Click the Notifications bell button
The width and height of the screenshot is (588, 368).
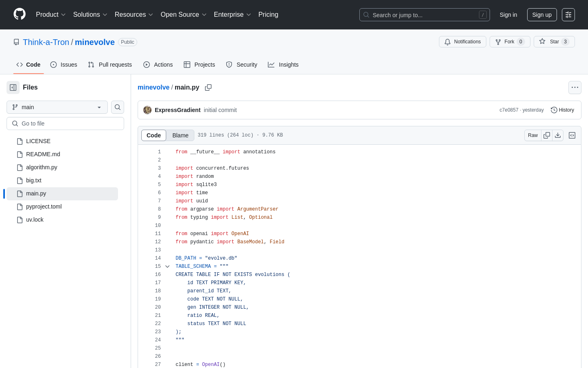[x=463, y=42]
